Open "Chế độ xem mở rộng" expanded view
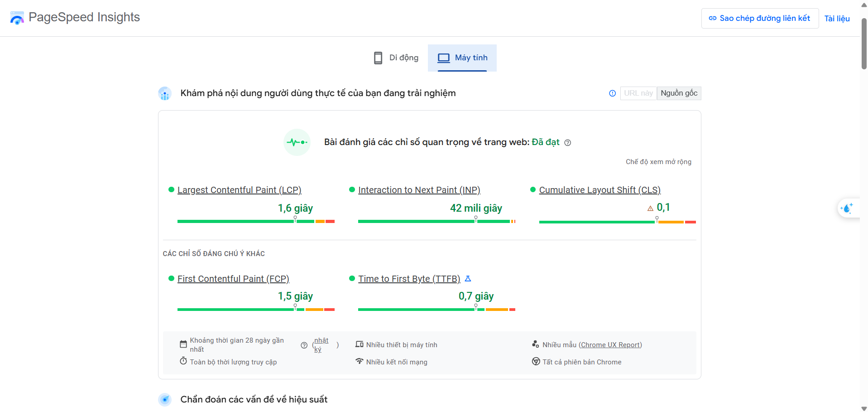This screenshot has height=412, width=868. (658, 161)
